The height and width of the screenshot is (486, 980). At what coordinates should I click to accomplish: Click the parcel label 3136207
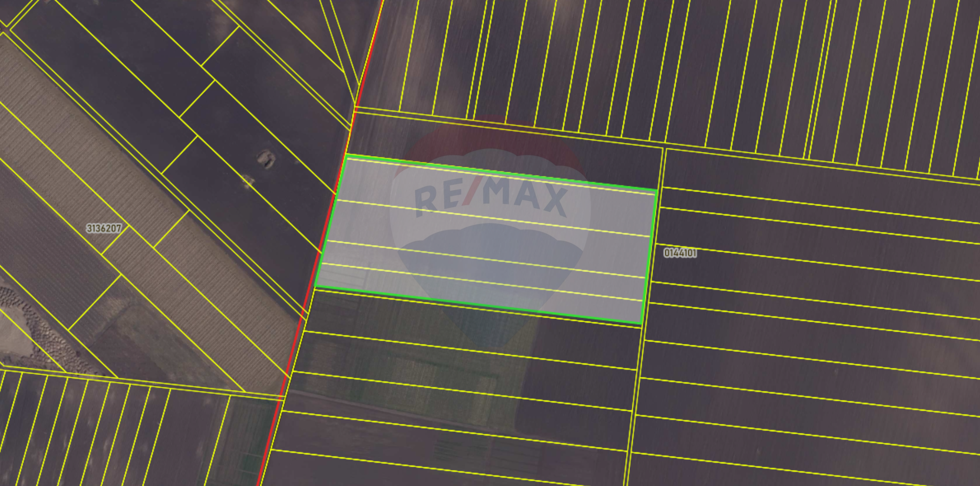pyautogui.click(x=104, y=229)
